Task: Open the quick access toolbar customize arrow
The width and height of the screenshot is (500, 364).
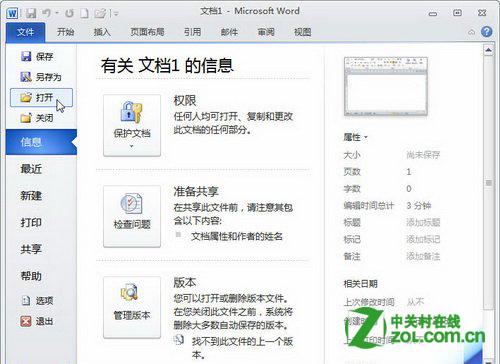Action: point(116,14)
